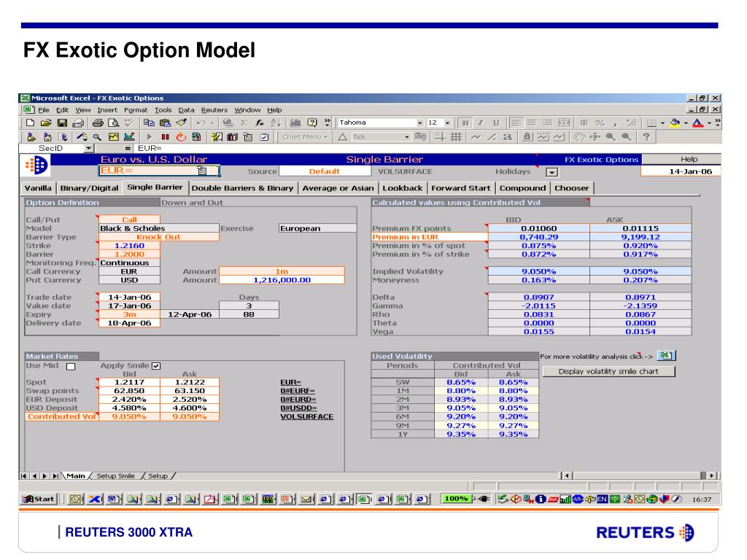
Task: Open the Tahoma font name dropdown
Action: pyautogui.click(x=419, y=122)
